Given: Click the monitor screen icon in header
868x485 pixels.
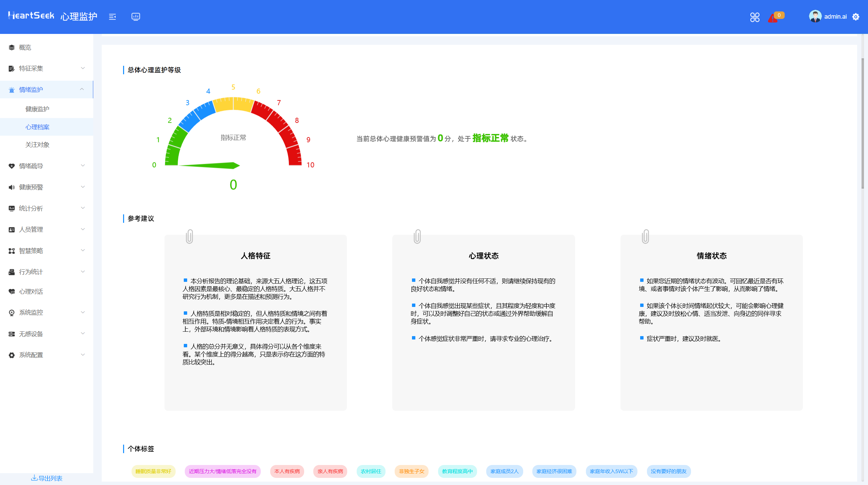Looking at the screenshot, I should coord(135,17).
